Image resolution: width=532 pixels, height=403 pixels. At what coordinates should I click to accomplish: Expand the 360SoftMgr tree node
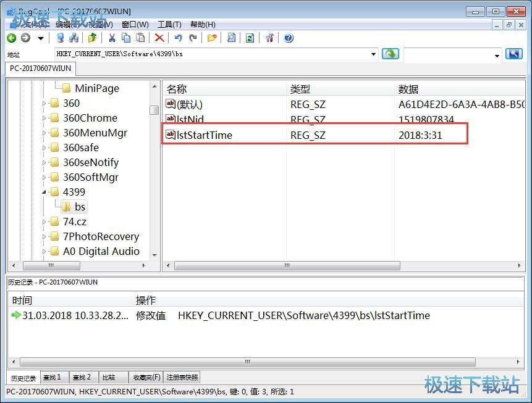click(x=44, y=177)
